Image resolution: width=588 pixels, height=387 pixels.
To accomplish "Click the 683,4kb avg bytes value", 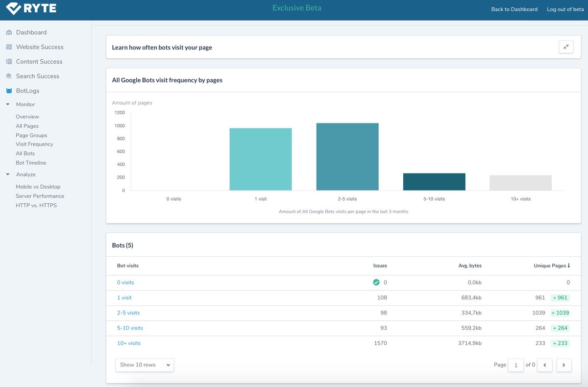I will click(471, 297).
